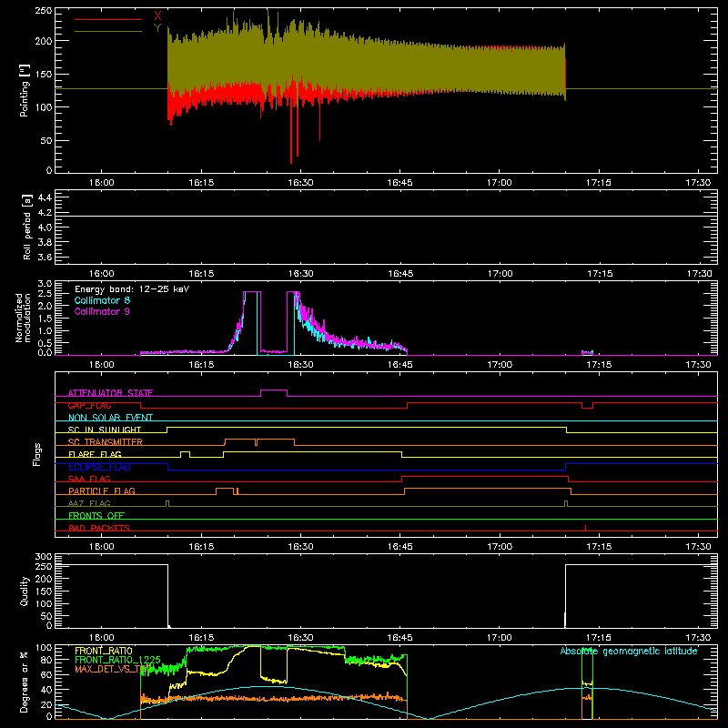Click the Roll period axis title
The width and height of the screenshot is (728, 728).
click(26, 227)
